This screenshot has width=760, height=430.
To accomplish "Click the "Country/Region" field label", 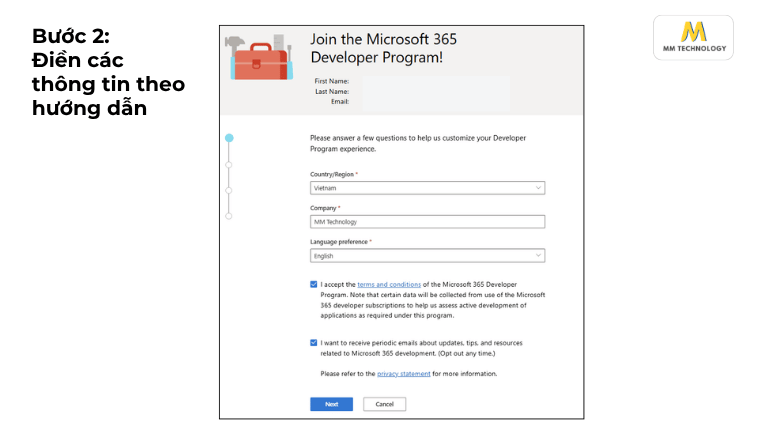I will point(332,175).
